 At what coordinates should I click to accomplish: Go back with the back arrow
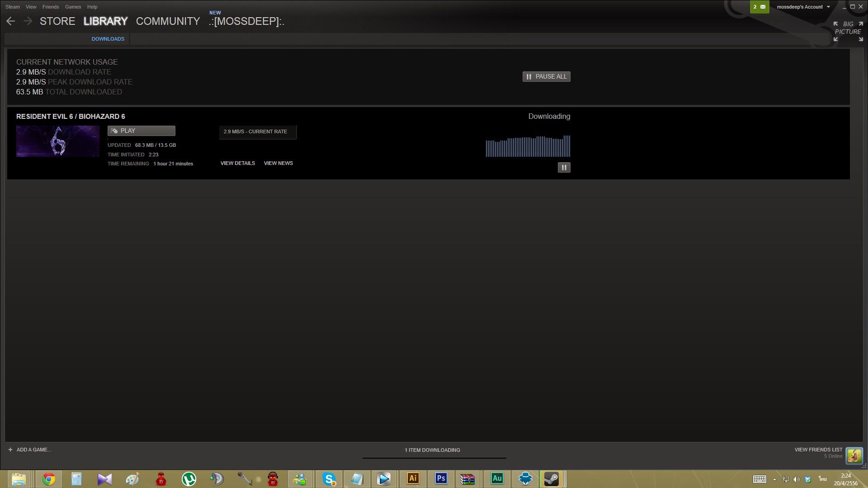(x=11, y=21)
